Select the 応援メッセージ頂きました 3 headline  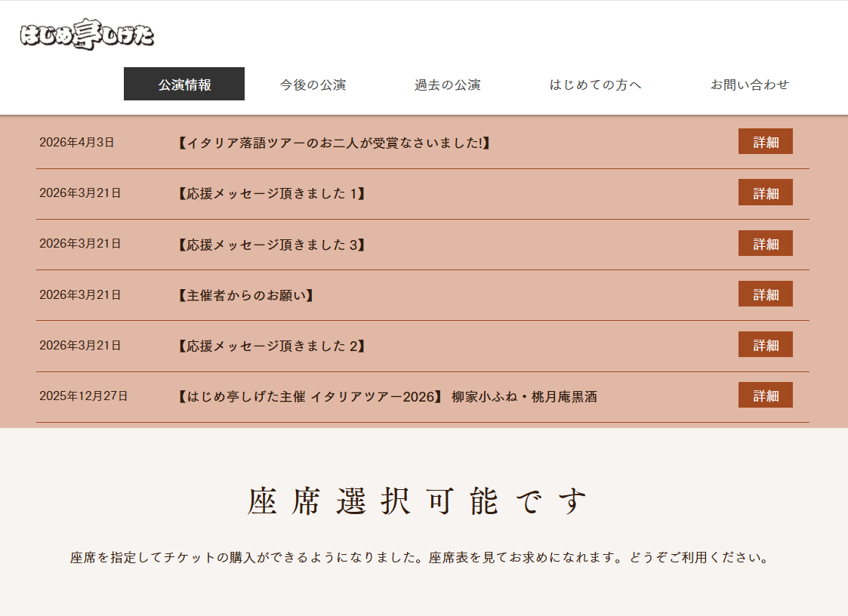coord(272,244)
